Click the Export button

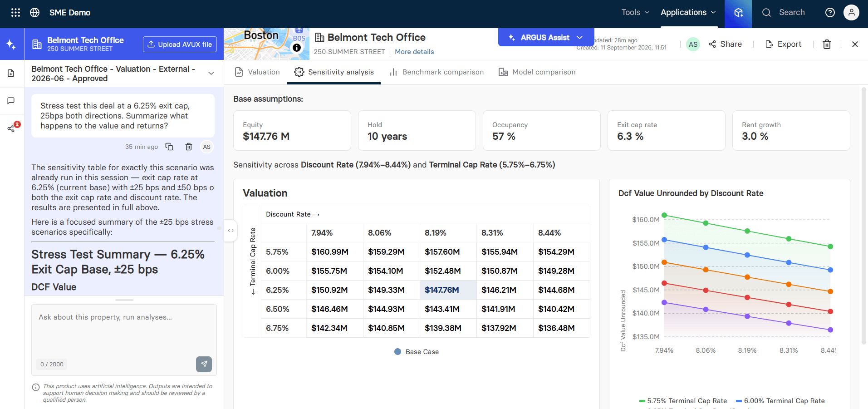[x=783, y=44]
